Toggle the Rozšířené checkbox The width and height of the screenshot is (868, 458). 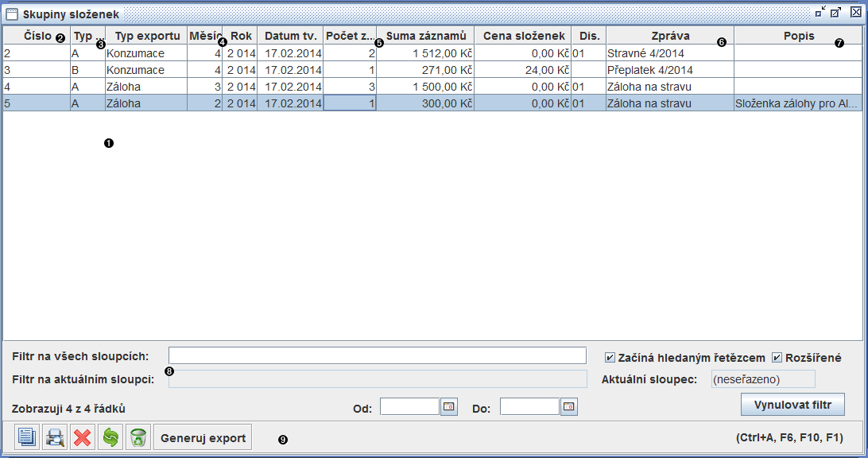tap(777, 357)
